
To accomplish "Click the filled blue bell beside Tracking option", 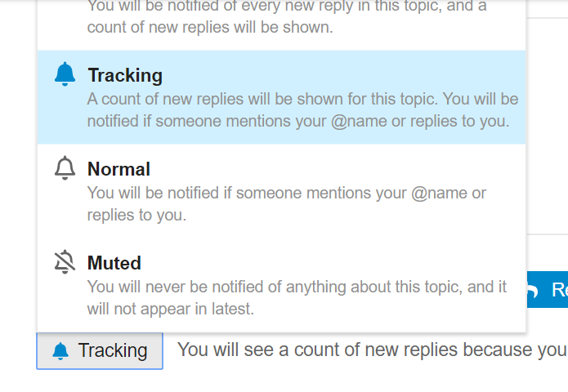I will (x=65, y=74).
